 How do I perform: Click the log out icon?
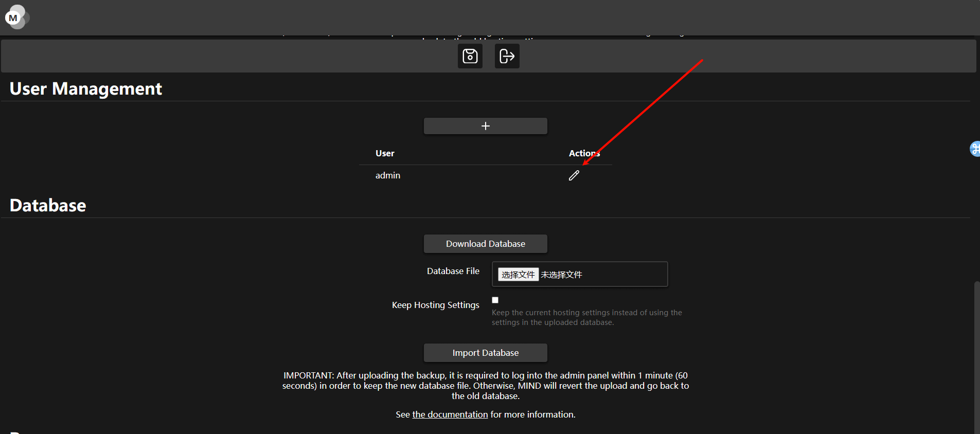tap(507, 56)
